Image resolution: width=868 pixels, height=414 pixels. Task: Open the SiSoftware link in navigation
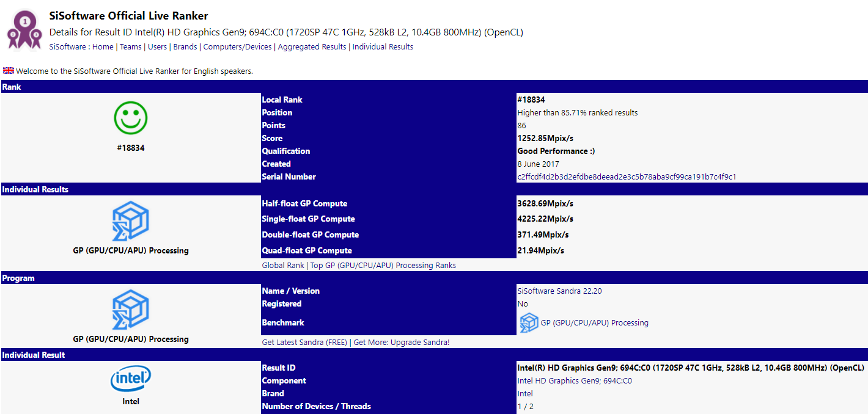pyautogui.click(x=68, y=47)
